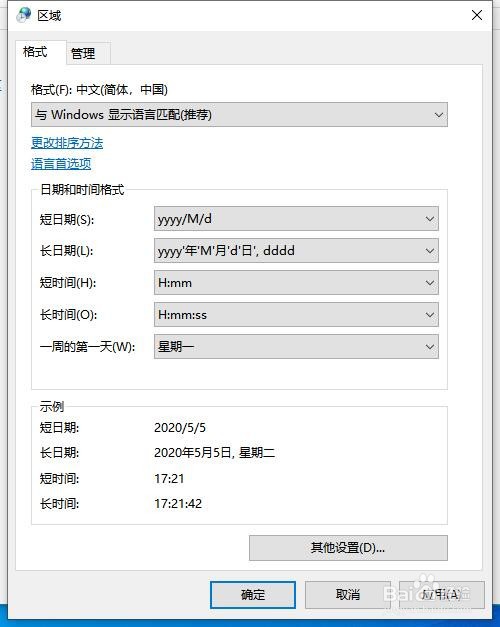Expand the 短日期 yyyy/M/d dropdown
The image size is (500, 627).
296,219
